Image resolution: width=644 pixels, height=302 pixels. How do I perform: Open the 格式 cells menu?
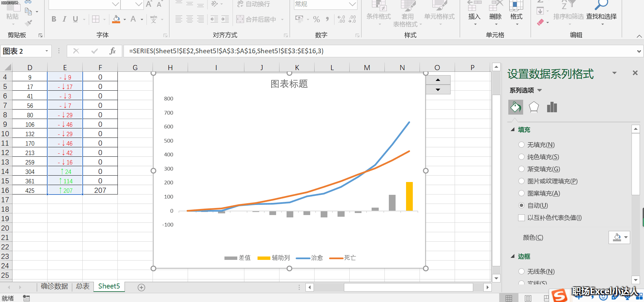pos(516,13)
